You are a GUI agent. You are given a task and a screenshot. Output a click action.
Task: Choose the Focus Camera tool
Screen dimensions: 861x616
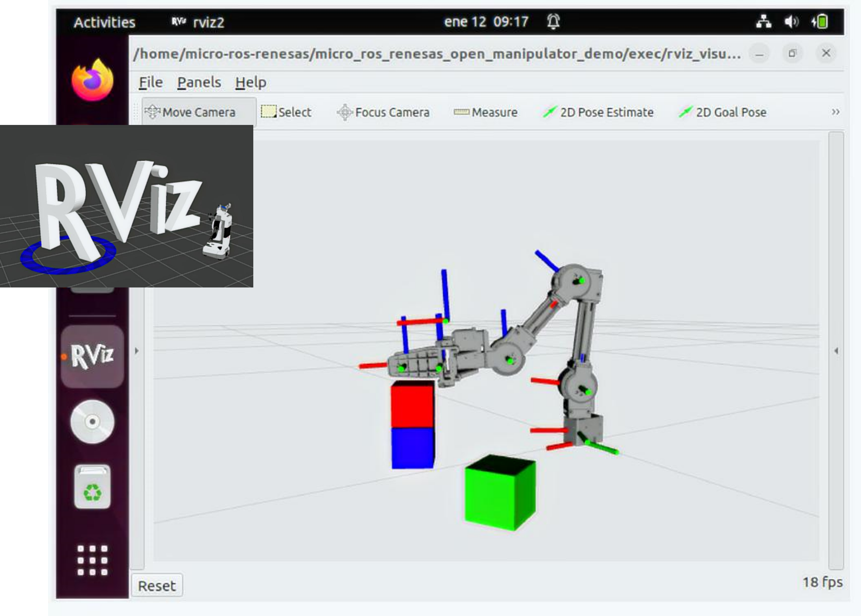[x=383, y=112]
